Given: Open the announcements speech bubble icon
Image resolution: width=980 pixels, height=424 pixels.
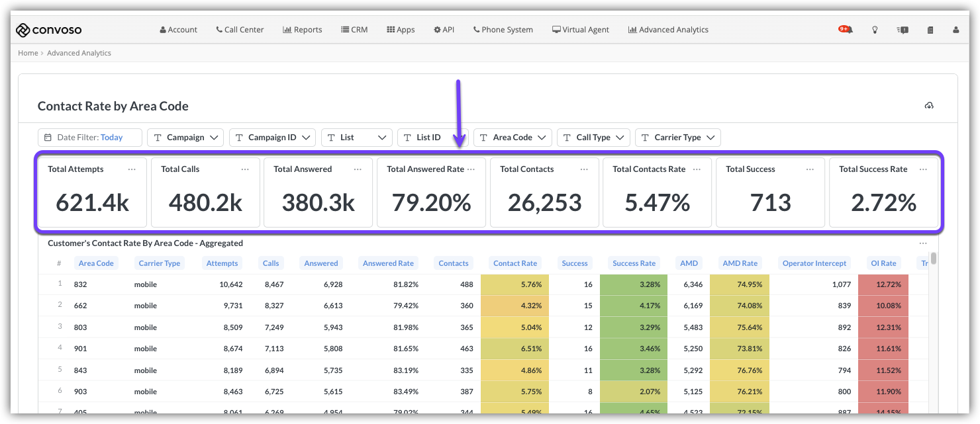Looking at the screenshot, I should tap(903, 30).
